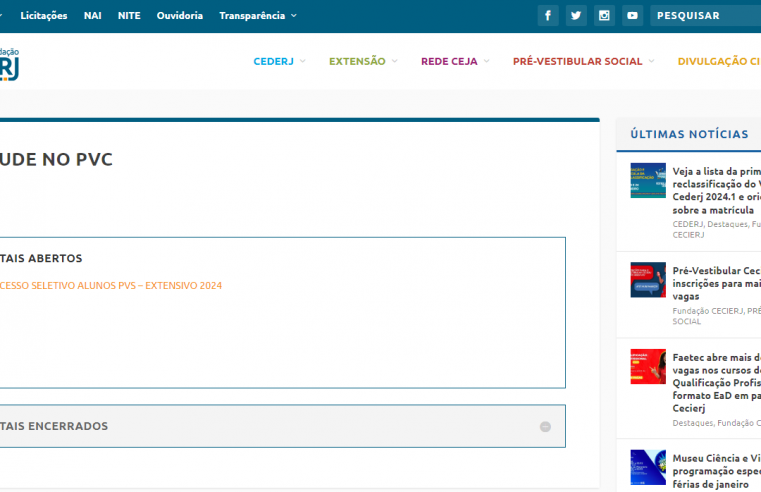Open the Licitações menu item
This screenshot has height=492, width=761.
pyautogui.click(x=44, y=16)
